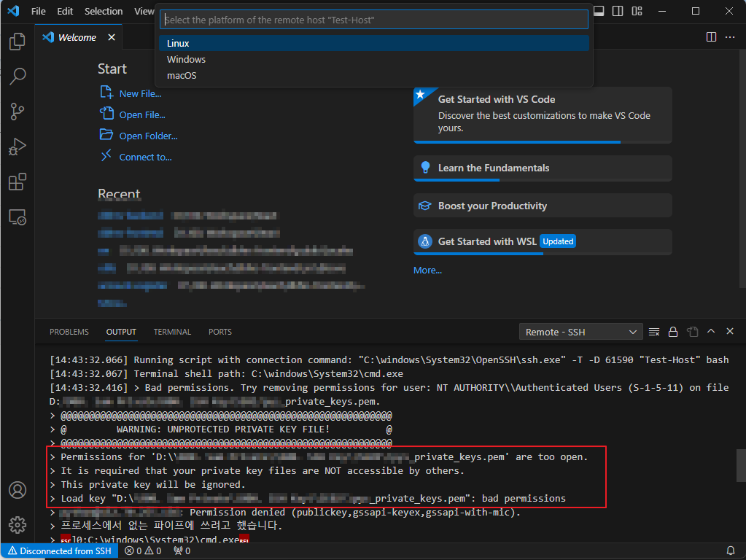The width and height of the screenshot is (746, 560).
Task: Open the Remote Explorer view
Action: [x=18, y=217]
